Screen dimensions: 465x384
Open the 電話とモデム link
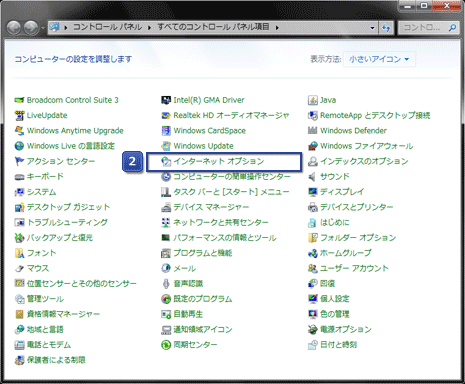pos(49,345)
